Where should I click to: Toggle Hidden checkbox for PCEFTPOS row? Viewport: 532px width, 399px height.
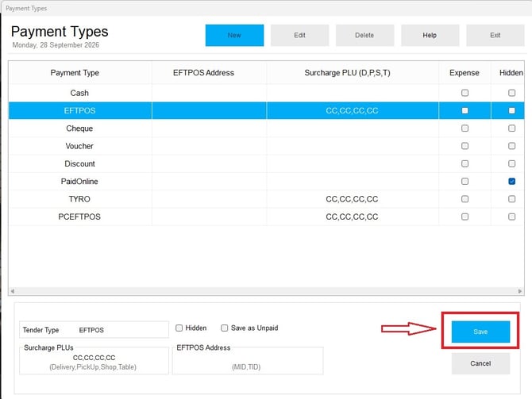click(x=511, y=217)
